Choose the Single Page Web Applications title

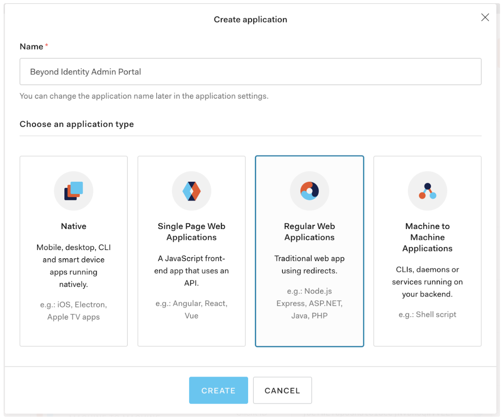(x=192, y=232)
